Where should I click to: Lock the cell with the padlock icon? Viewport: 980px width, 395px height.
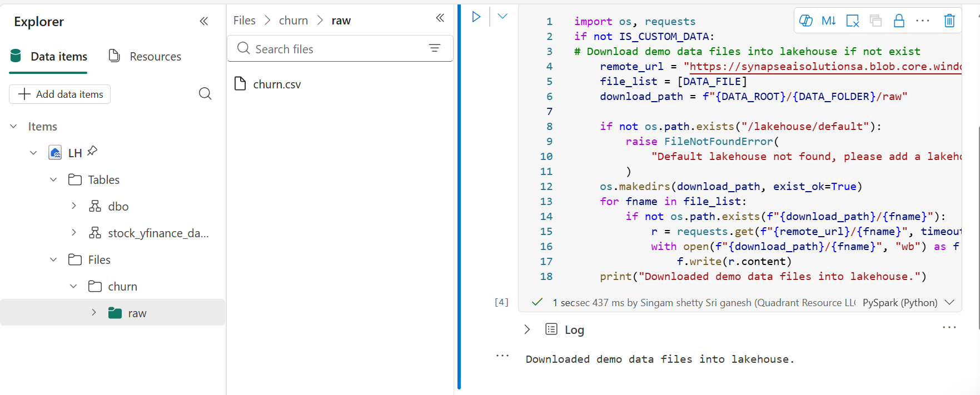tap(899, 21)
